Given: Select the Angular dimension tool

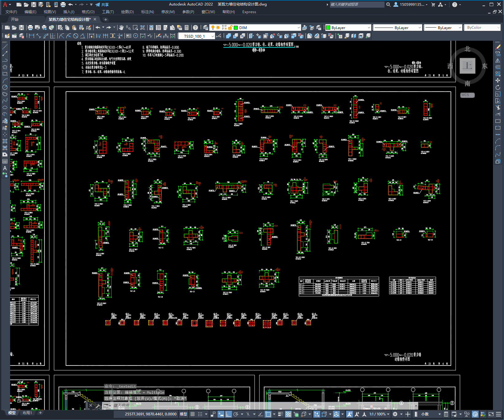Looking at the screenshot, I should pyautogui.click(x=82, y=36).
